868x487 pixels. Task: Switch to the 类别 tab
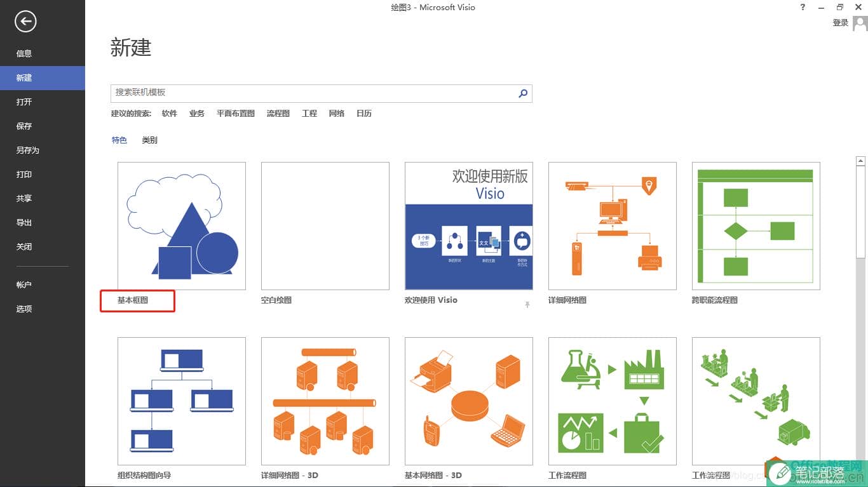(149, 140)
